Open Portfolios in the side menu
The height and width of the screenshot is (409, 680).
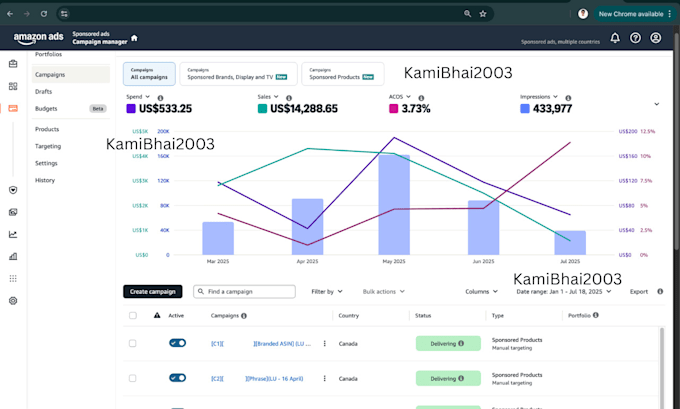tap(49, 54)
